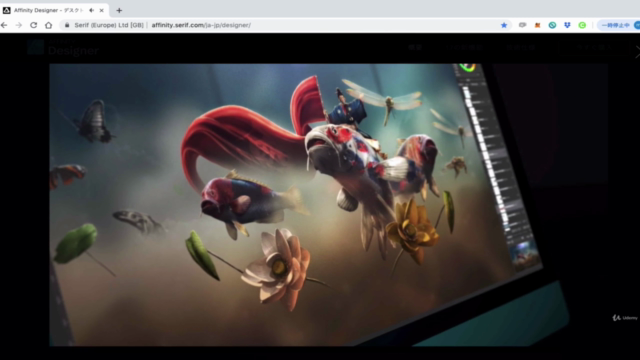This screenshot has height=360, width=640.
Task: Click the 一時停止中 profile button
Action: [618, 25]
